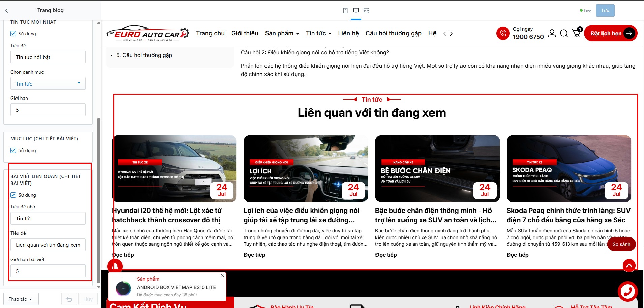Show next navigation menu items arrow

(451, 34)
